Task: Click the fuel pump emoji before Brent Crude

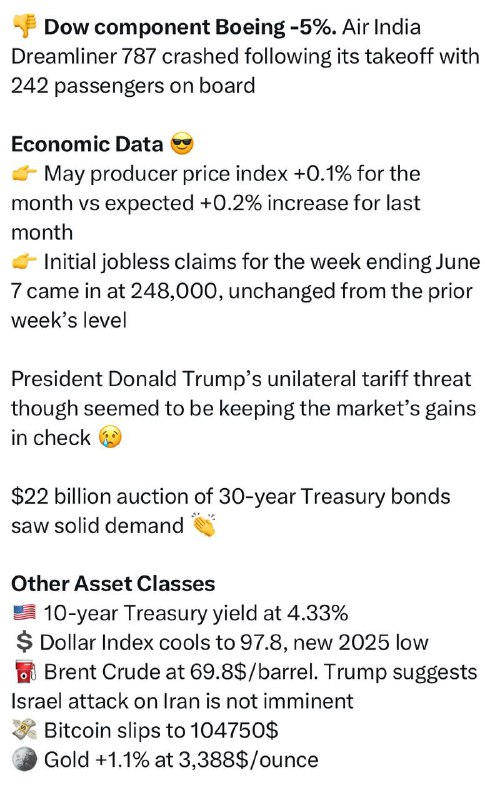Action: [24, 672]
